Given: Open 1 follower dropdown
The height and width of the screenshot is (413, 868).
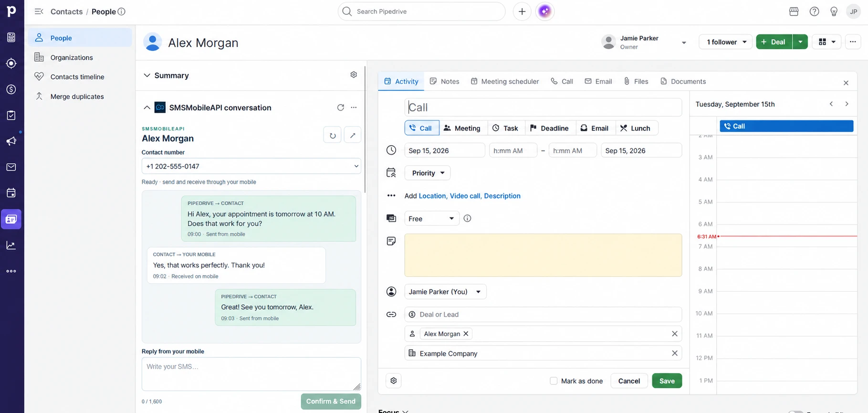Looking at the screenshot, I should click(726, 42).
